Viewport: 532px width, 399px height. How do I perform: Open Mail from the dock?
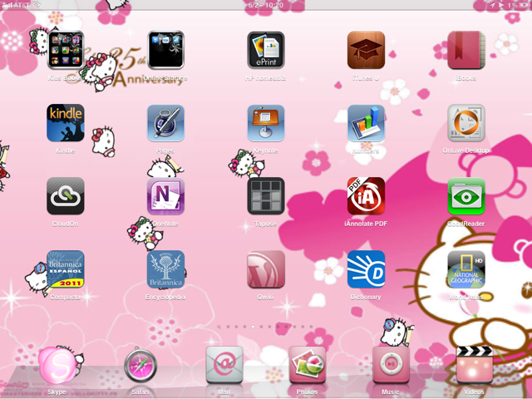224,365
